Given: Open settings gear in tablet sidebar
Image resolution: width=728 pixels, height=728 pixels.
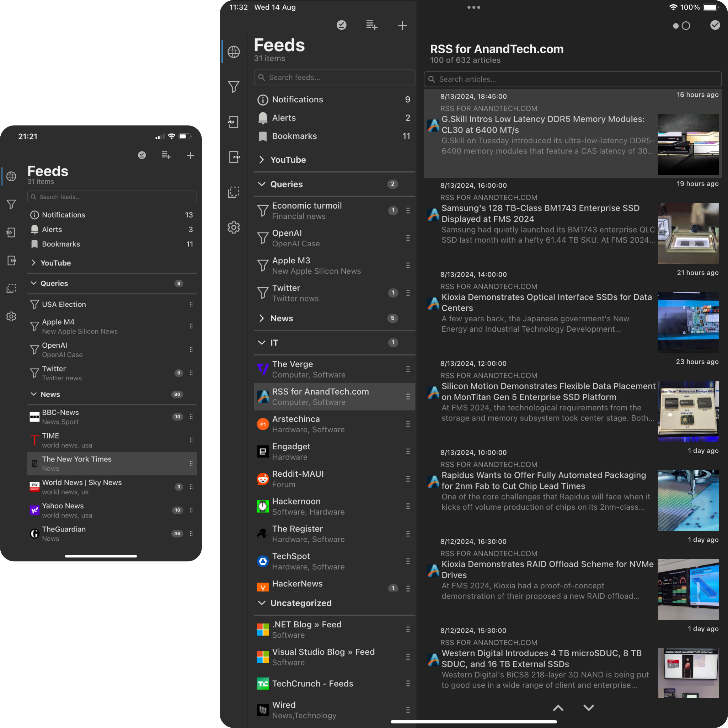Looking at the screenshot, I should point(234,227).
